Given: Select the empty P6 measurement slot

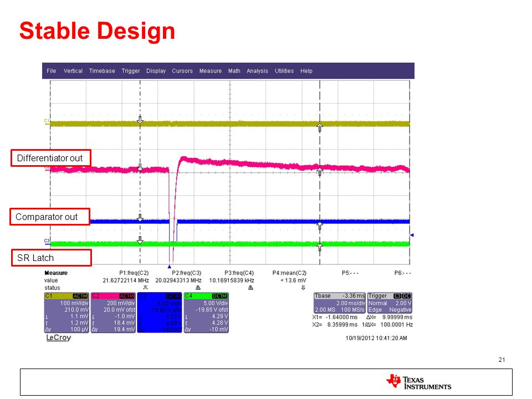Looking at the screenshot, I should click(x=402, y=273).
